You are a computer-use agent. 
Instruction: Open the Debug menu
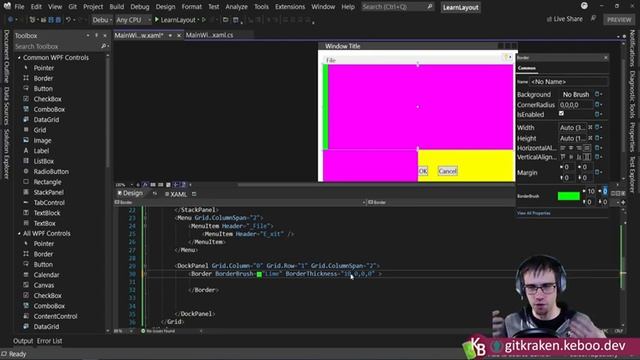click(140, 7)
